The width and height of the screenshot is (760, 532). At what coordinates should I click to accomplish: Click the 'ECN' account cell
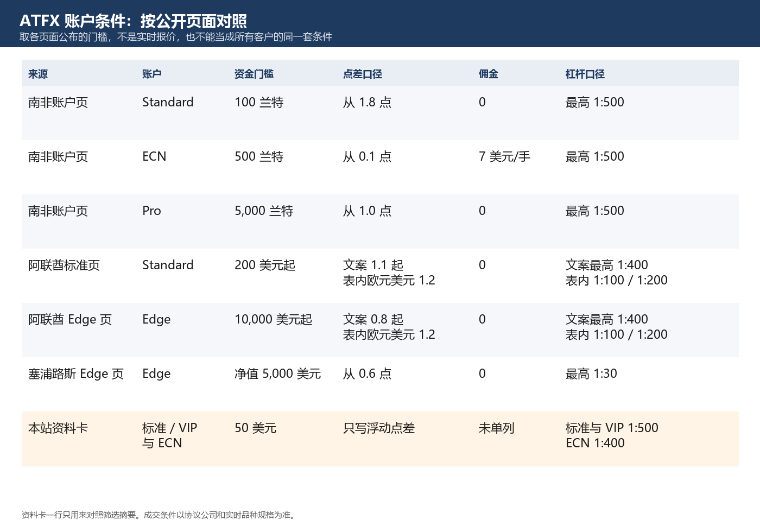pyautogui.click(x=154, y=156)
